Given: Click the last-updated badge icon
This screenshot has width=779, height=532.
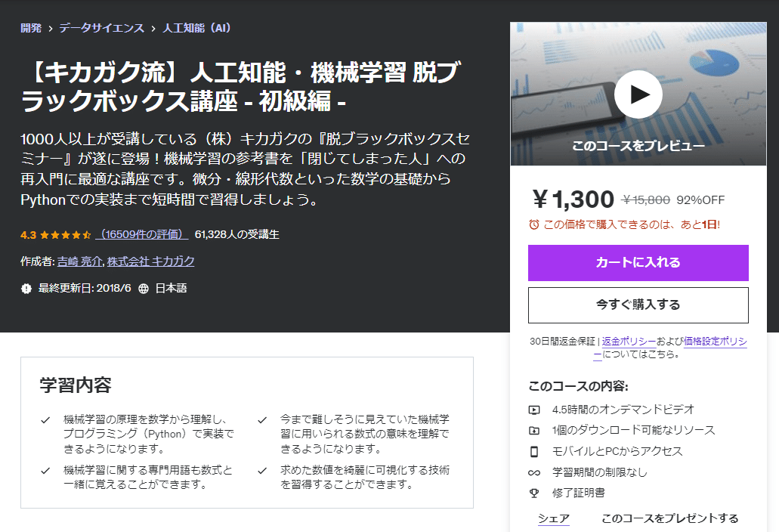Looking at the screenshot, I should 26,289.
